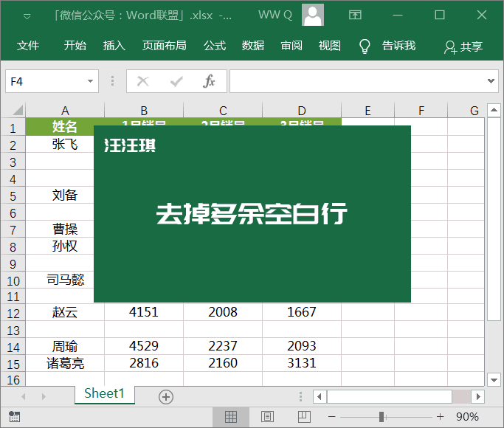This screenshot has height=428, width=504.
Task: Open Quick Access Toolbar customize dropdown
Action: coord(27,16)
